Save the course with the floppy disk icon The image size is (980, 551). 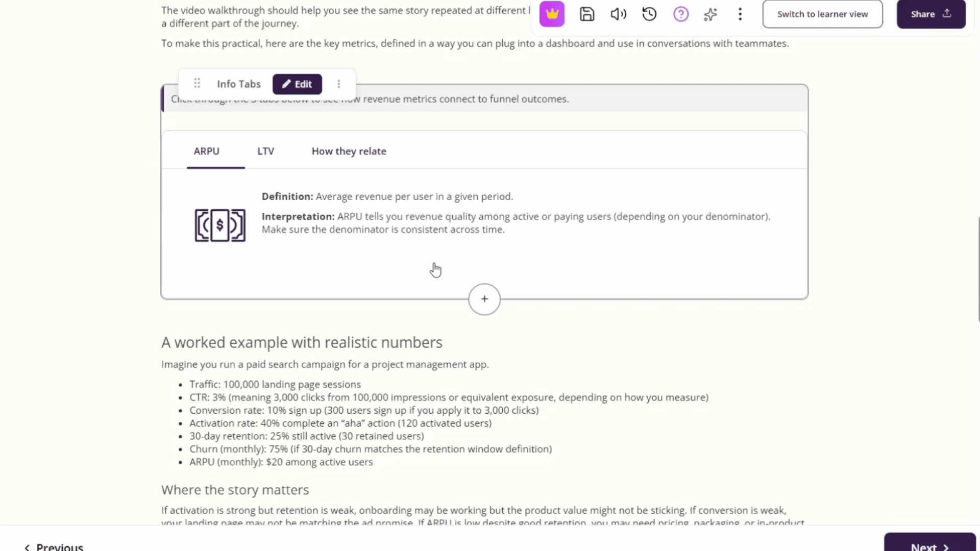click(587, 14)
